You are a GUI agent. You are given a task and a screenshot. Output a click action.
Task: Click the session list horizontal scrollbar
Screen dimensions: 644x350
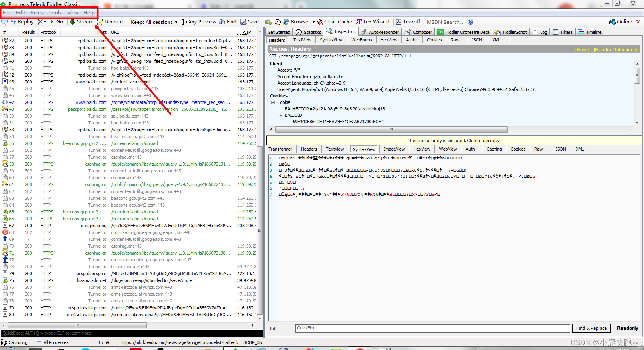pos(77,325)
